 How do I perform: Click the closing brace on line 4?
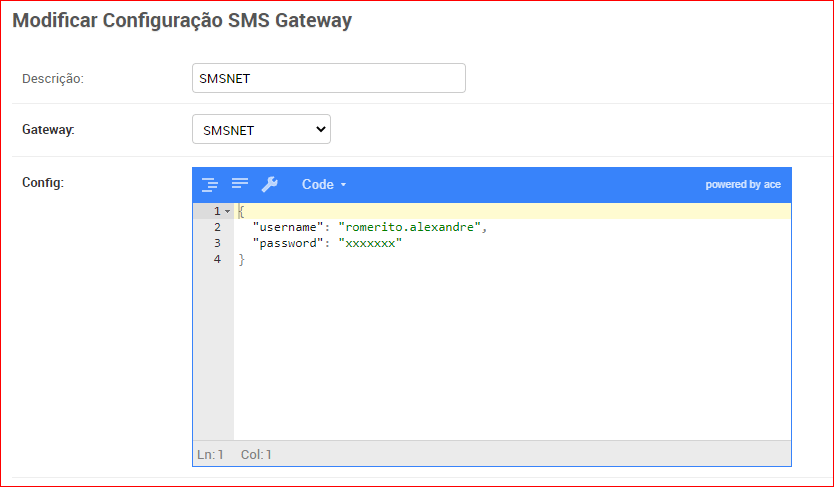pyautogui.click(x=241, y=259)
